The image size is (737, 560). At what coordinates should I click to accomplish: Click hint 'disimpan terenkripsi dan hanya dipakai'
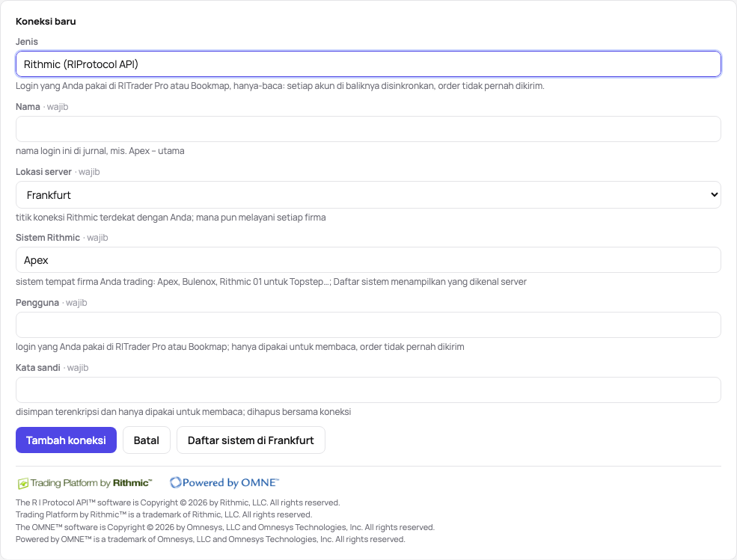[x=183, y=411]
